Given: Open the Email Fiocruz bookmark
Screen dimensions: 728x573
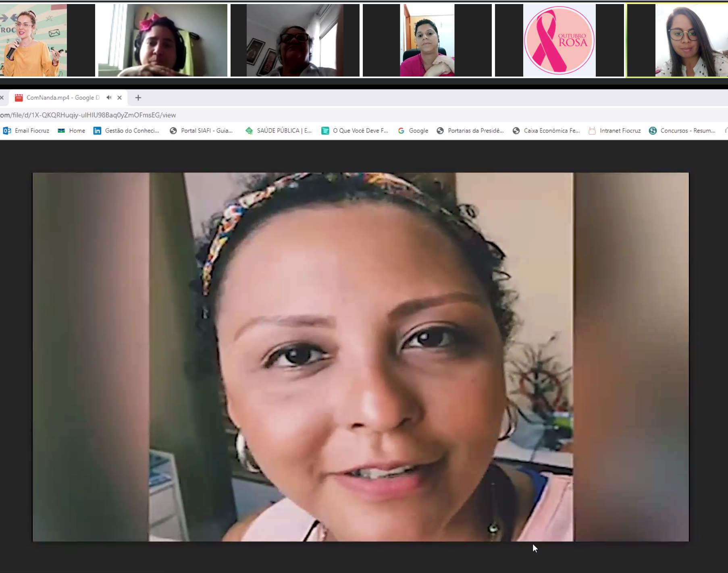Looking at the screenshot, I should point(27,131).
